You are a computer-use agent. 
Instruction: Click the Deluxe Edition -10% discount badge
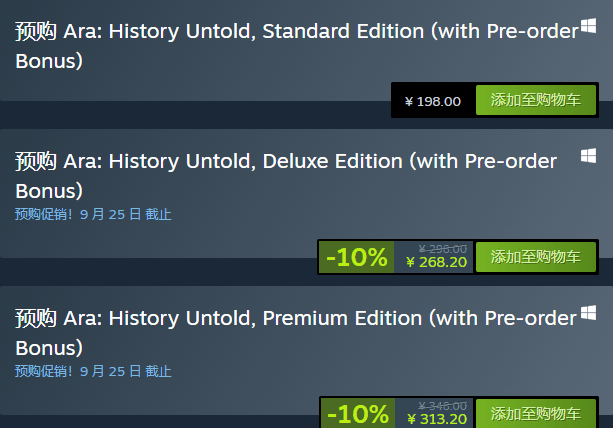pyautogui.click(x=356, y=257)
